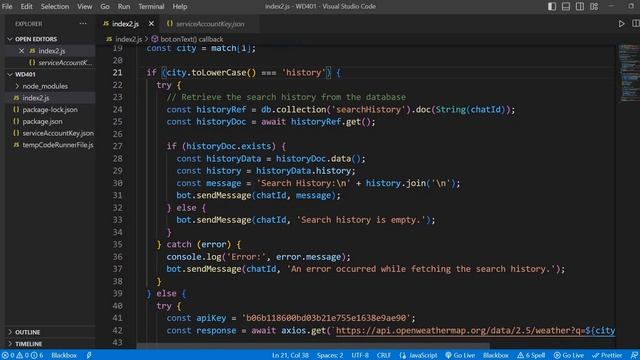Run code with play icon
The image size is (640, 360).
[621, 24]
